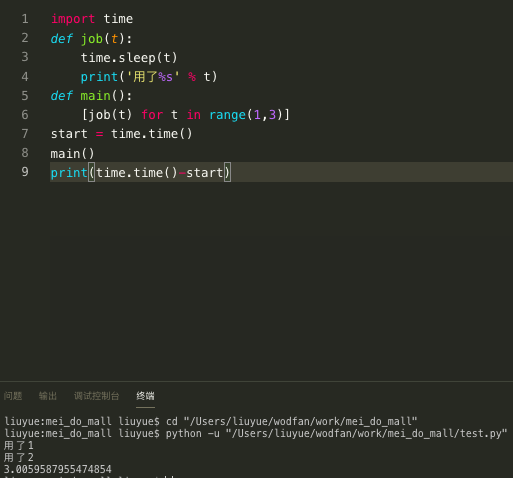Click 'range' in the list comprehension
This screenshot has width=513, height=478.
(228, 115)
